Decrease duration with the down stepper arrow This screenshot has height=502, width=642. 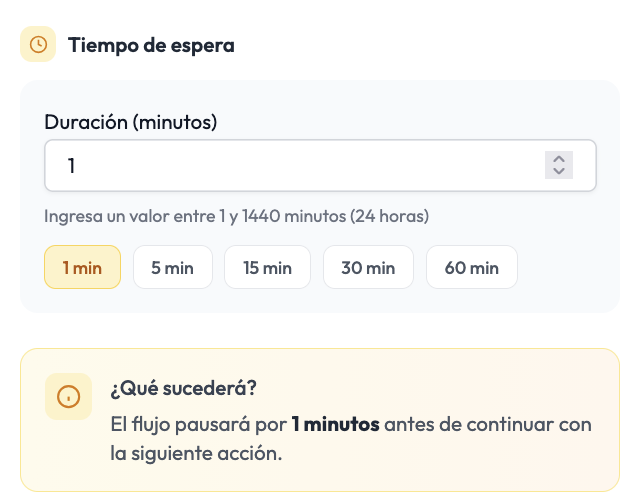(x=559, y=172)
